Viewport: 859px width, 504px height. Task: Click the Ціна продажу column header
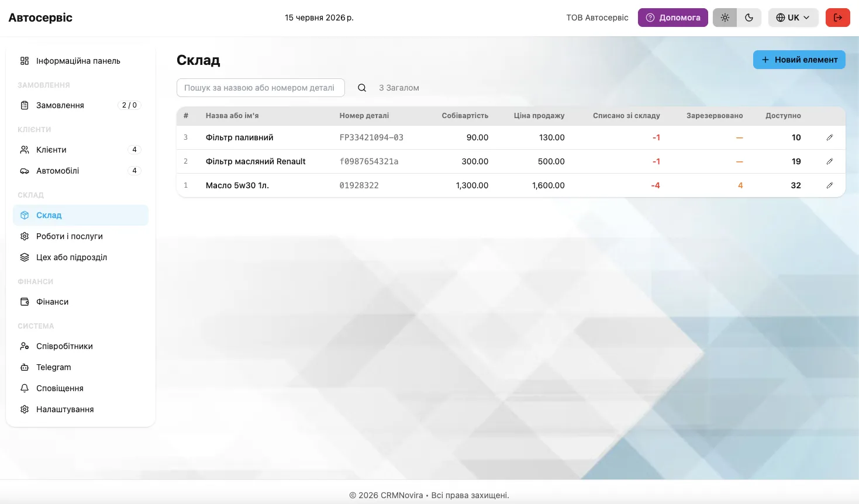tap(539, 116)
